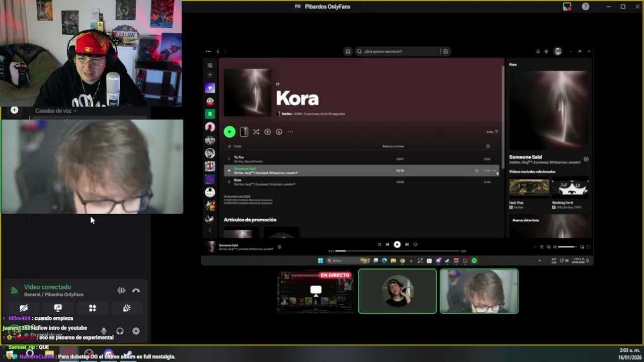Click the Reproducciones column header
Viewport: 644px width, 362px height.
(393, 146)
